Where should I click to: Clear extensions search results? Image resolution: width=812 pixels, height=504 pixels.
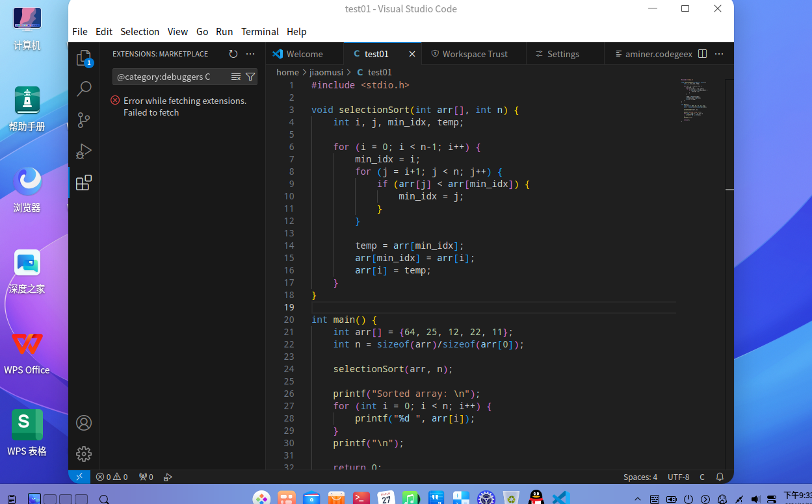[236, 77]
